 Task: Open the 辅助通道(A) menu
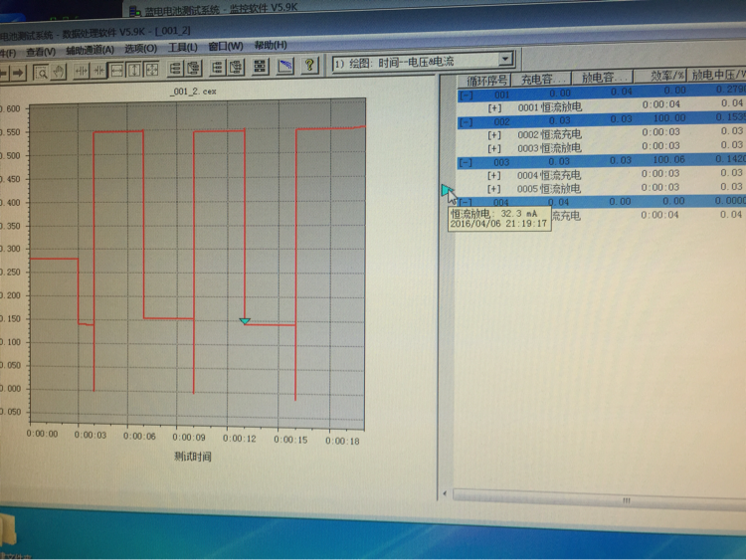point(90,50)
